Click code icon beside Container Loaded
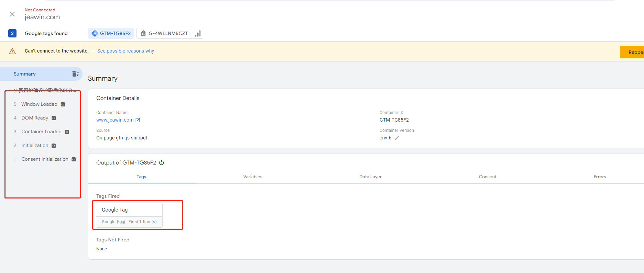 click(67, 132)
